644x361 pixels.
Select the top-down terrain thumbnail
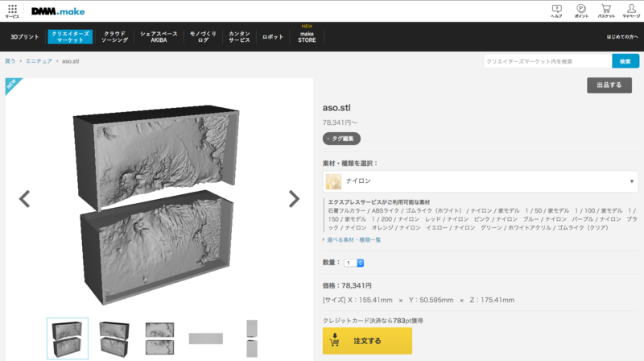click(x=159, y=338)
